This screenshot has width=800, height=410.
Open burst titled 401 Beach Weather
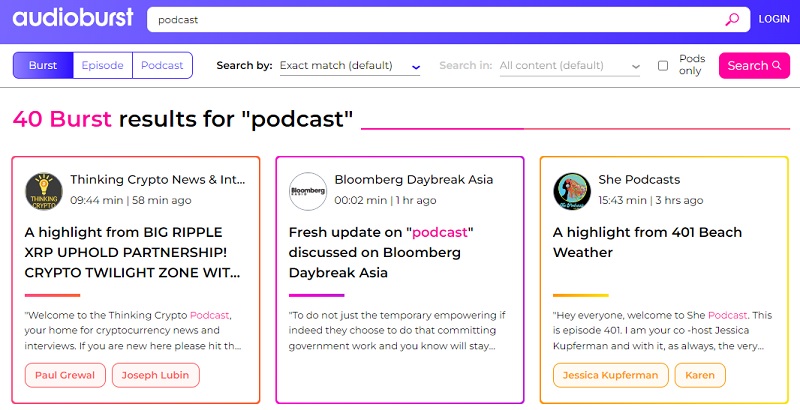click(647, 242)
